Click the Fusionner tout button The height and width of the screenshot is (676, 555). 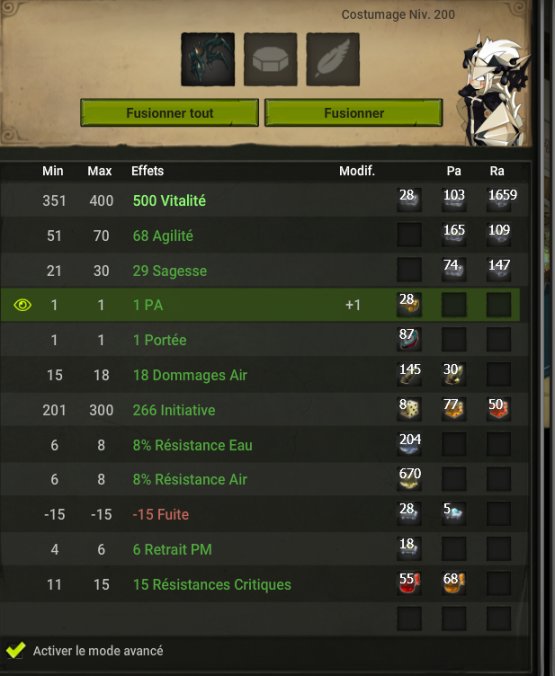(169, 113)
